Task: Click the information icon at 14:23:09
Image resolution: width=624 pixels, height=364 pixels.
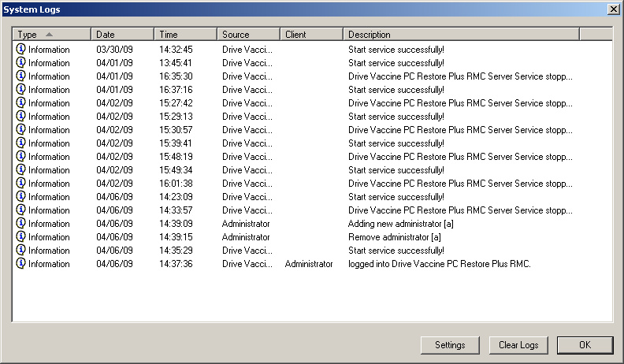Action: (21, 196)
